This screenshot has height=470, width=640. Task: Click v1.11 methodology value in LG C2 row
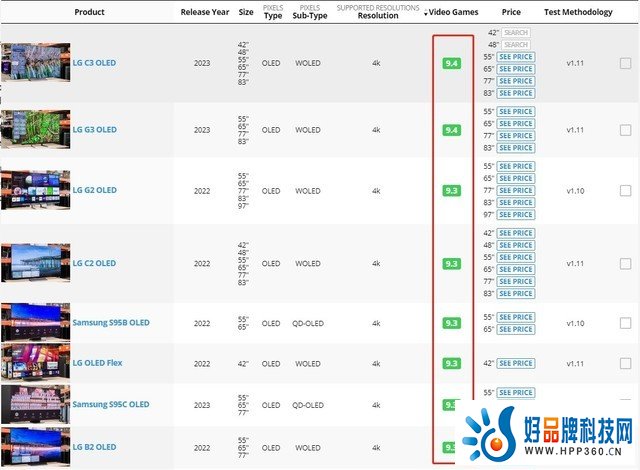[575, 264]
